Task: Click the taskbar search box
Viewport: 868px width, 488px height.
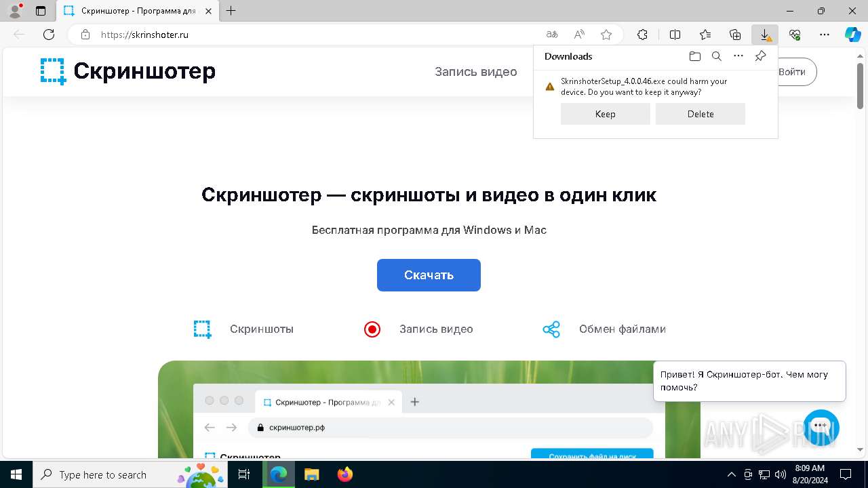Action: (x=130, y=474)
